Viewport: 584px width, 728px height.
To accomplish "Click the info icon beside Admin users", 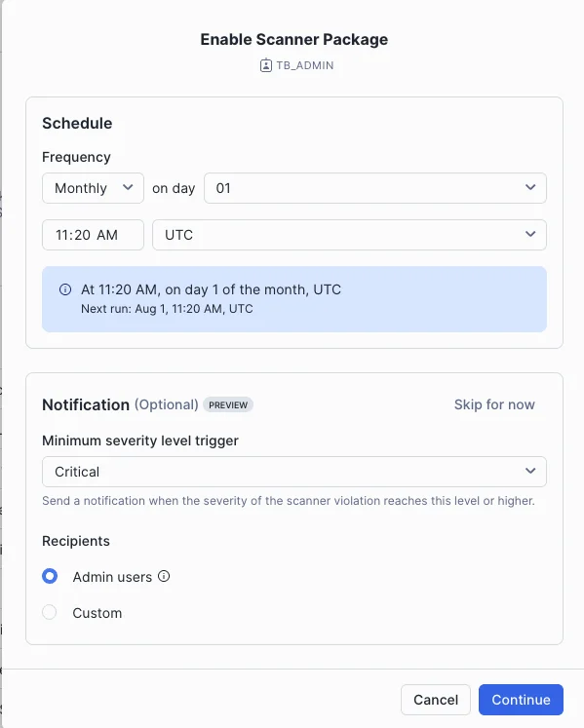I will (164, 576).
